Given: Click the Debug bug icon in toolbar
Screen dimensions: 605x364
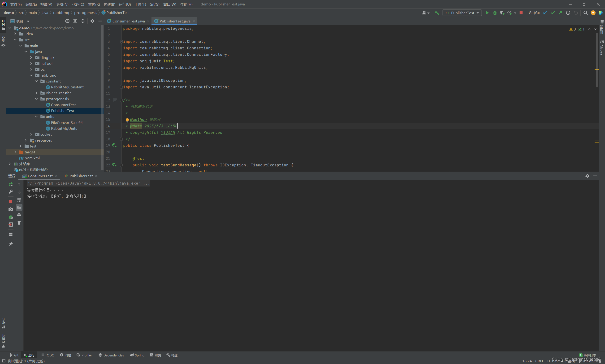Looking at the screenshot, I should [495, 13].
